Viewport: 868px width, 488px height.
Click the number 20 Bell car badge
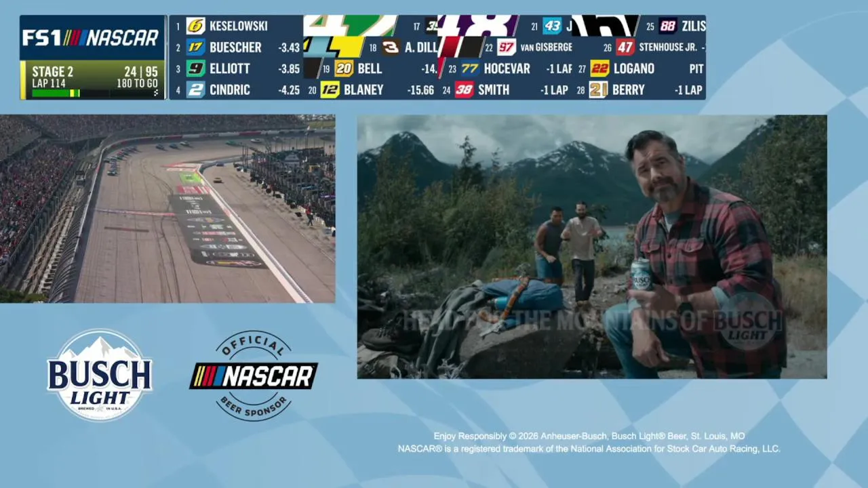point(344,68)
